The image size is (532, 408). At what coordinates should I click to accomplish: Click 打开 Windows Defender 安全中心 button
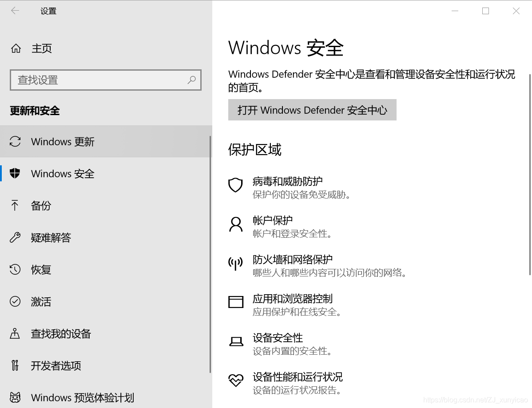(x=312, y=110)
